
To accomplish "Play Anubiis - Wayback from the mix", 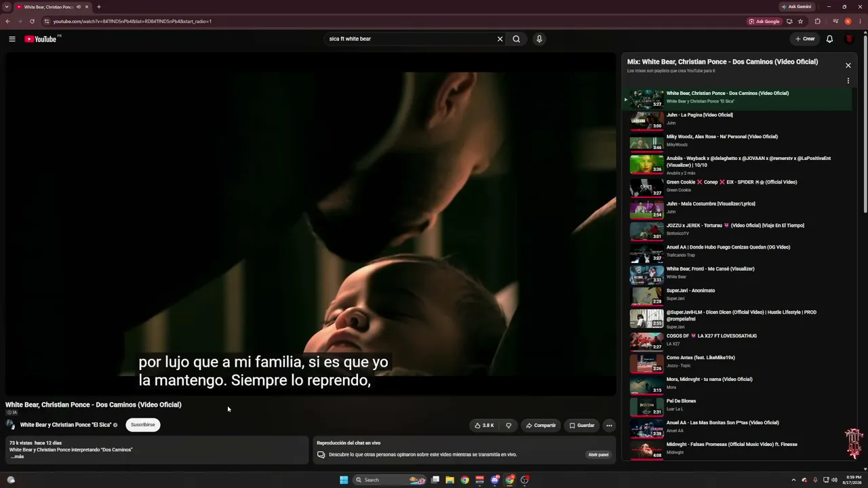I will (738, 165).
